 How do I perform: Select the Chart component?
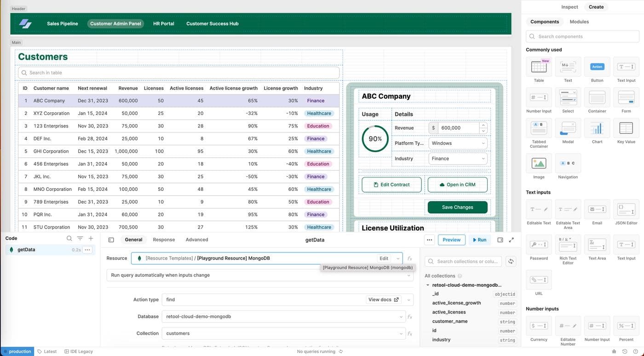[x=597, y=128]
